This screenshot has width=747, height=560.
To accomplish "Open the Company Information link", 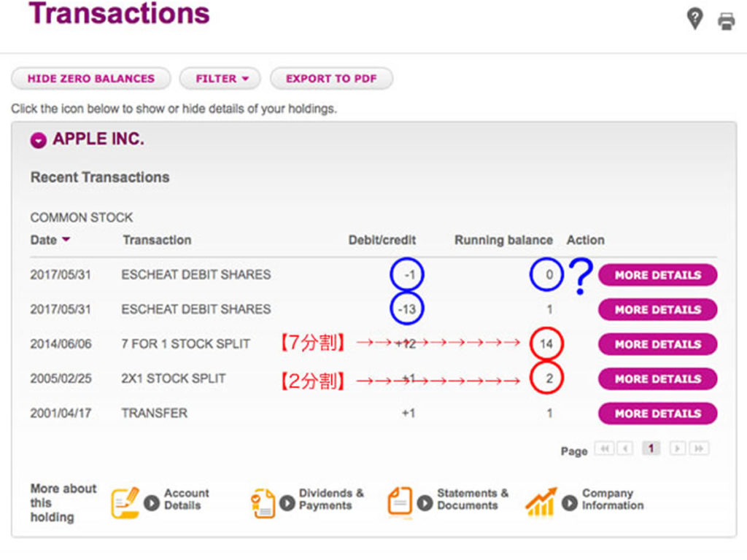I will coord(613,499).
